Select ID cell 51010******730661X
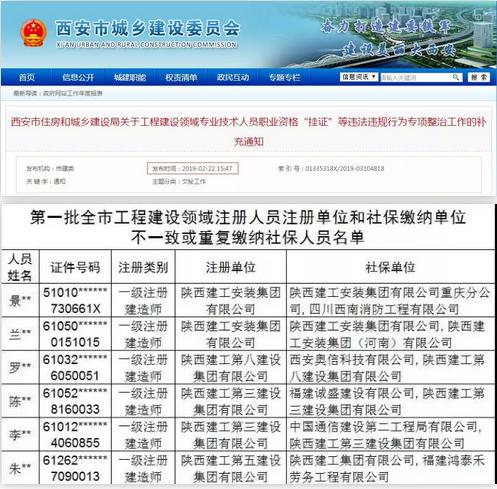Viewport: 497px width, 489px height. point(75,300)
